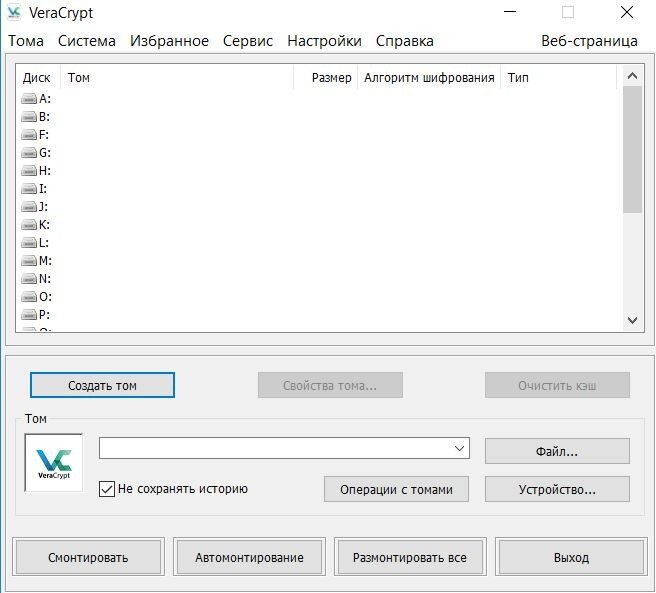Click the 'Тип' column header
This screenshot has width=656, height=593.
558,77
